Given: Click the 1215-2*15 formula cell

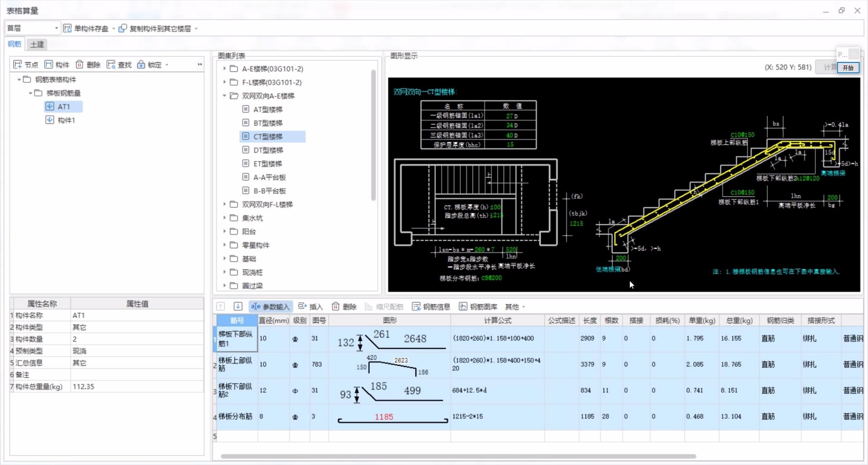Looking at the screenshot, I should [497, 417].
